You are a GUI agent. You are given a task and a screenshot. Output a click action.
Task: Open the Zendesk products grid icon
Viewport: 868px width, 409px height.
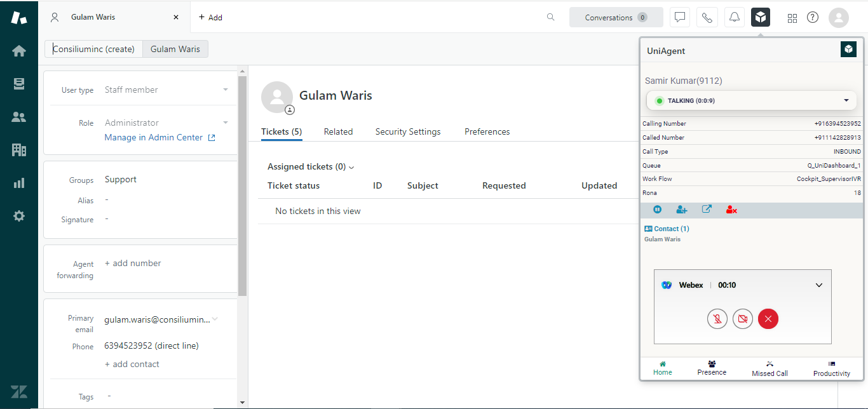coord(792,18)
